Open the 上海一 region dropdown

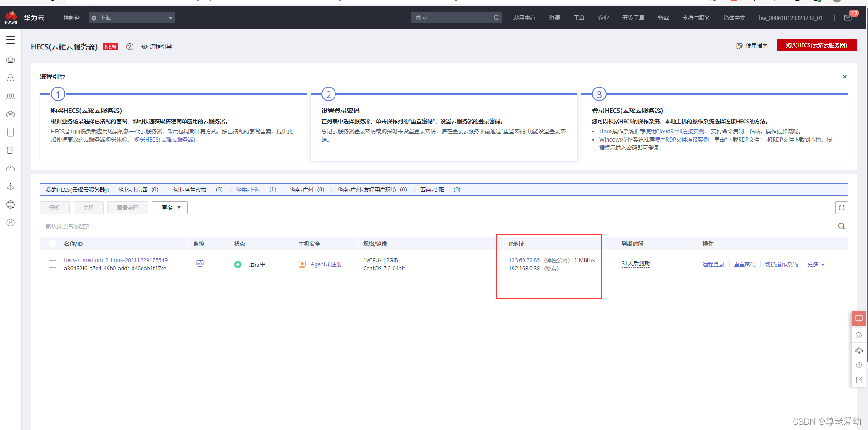pos(132,18)
